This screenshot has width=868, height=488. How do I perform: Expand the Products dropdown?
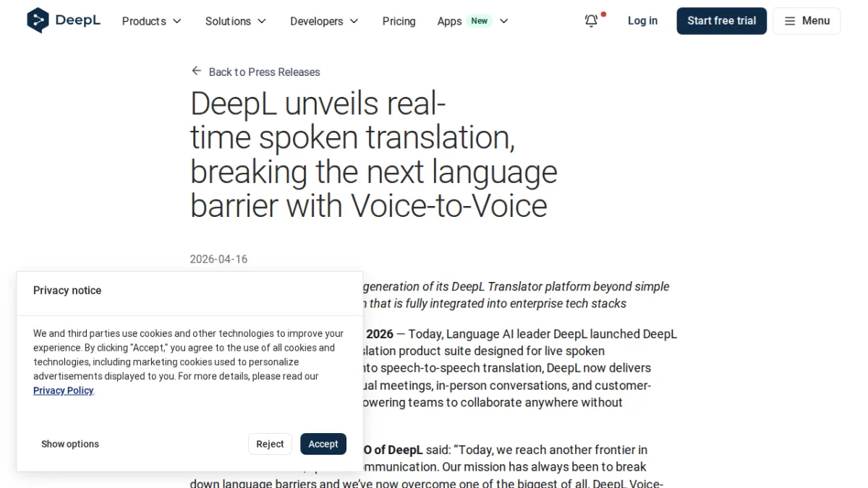(152, 21)
